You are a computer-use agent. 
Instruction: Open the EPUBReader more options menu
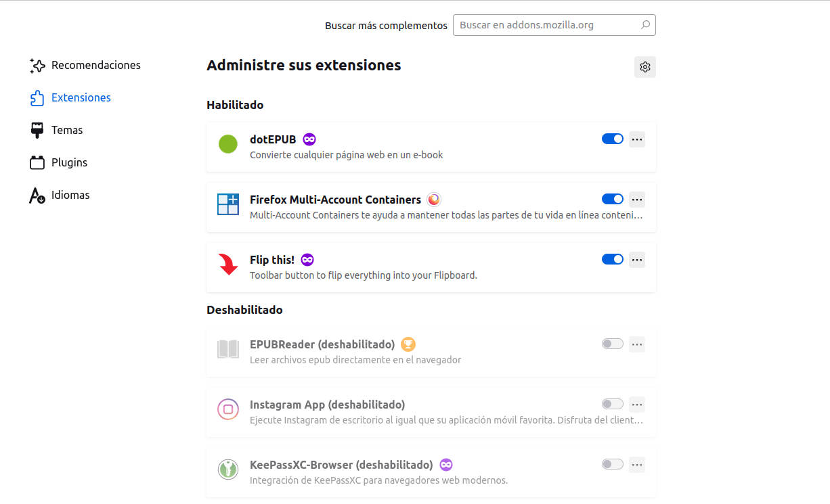[636, 344]
